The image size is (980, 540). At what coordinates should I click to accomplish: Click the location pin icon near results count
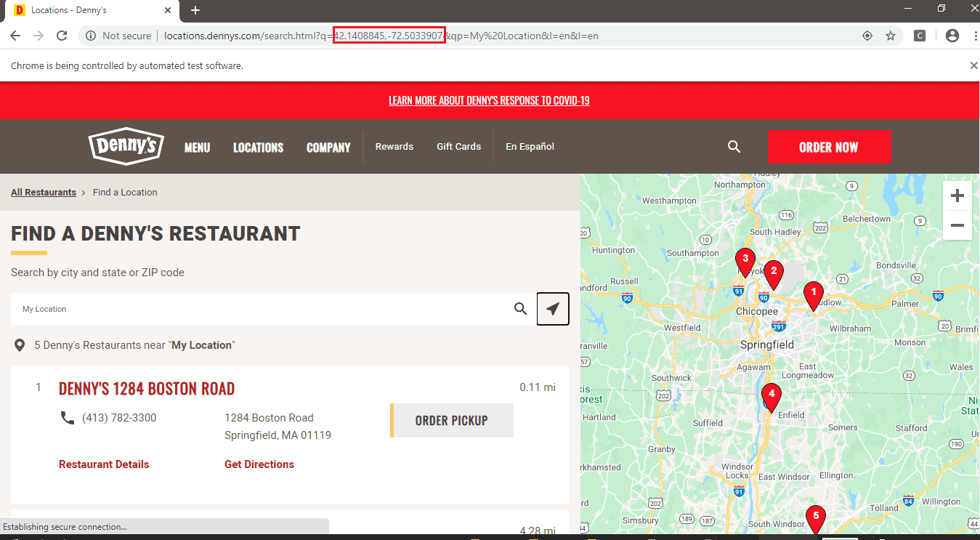[20, 344]
